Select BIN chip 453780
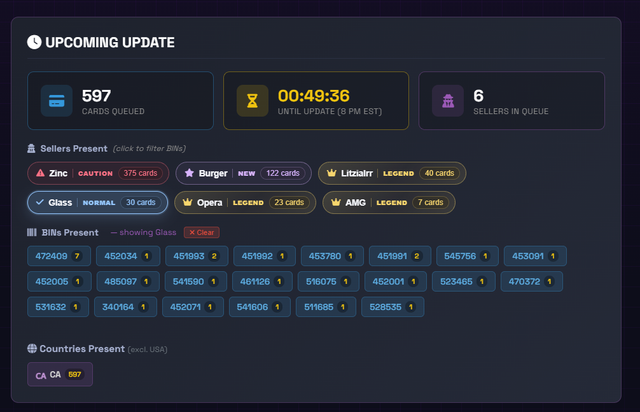Viewport: 640px width, 412px height. tap(332, 256)
